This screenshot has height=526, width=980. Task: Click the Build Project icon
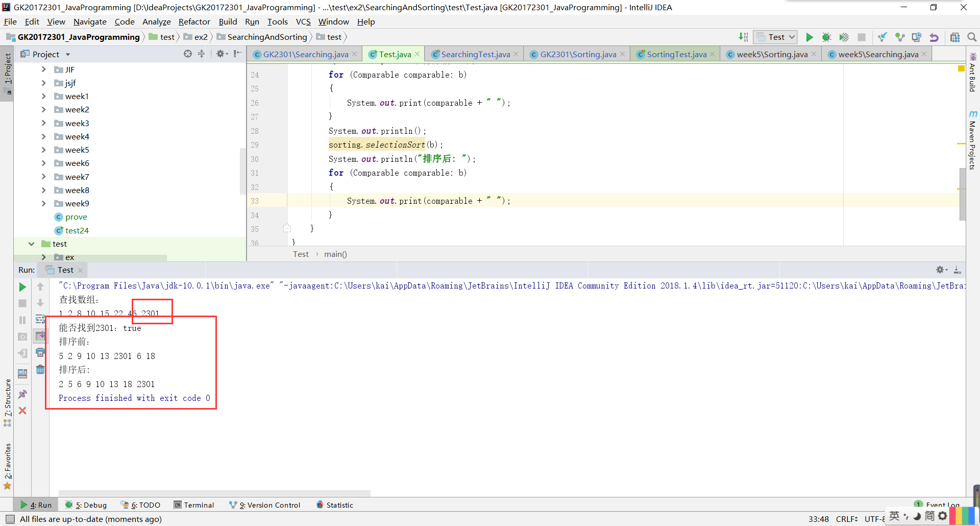coord(743,37)
